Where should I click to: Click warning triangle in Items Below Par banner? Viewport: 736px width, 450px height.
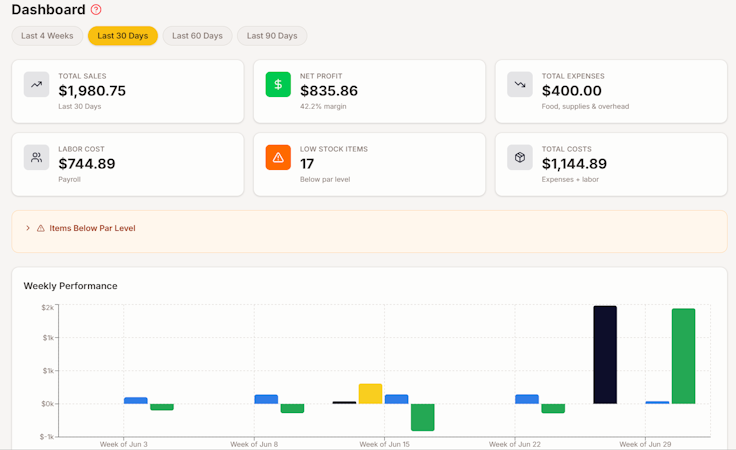(x=41, y=228)
